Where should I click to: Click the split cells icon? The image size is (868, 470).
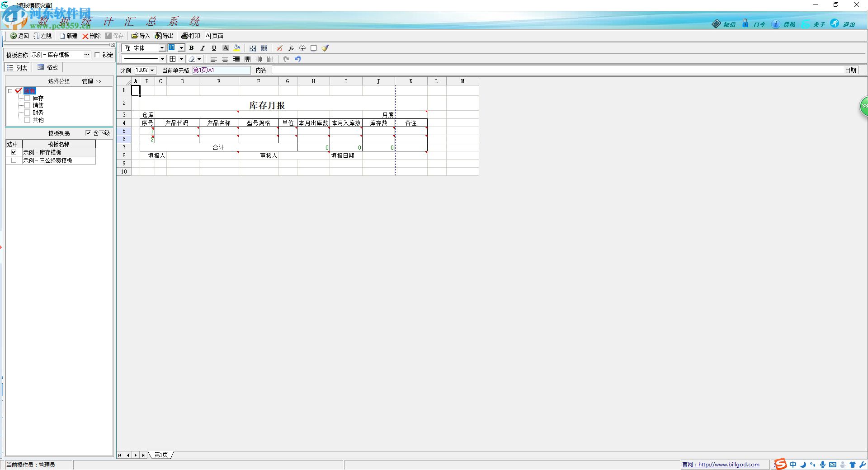(x=264, y=48)
